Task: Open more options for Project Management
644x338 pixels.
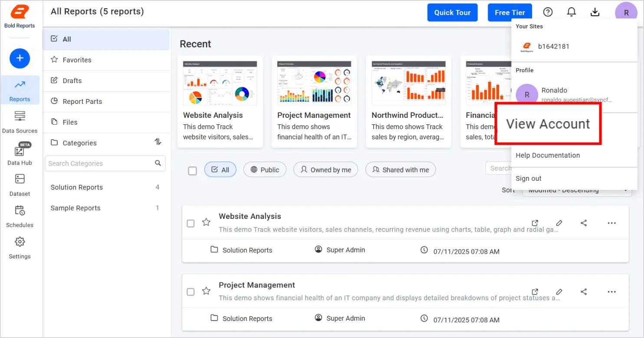Action: point(611,292)
